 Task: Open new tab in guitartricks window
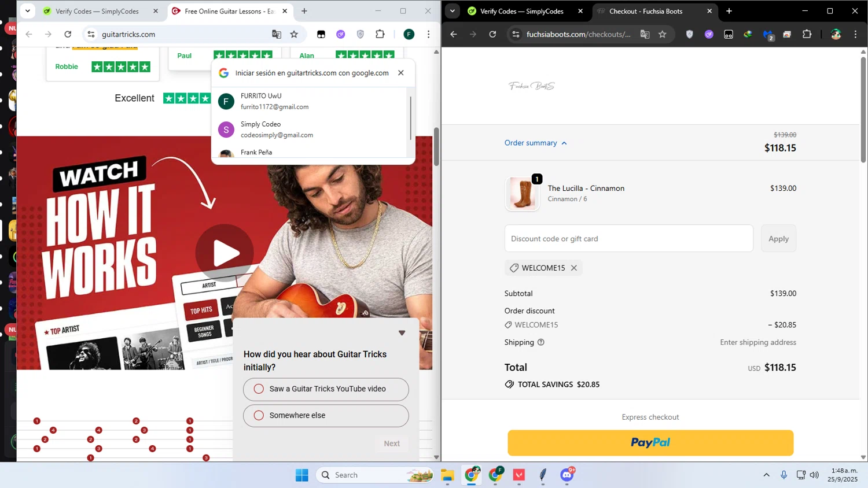click(x=304, y=11)
